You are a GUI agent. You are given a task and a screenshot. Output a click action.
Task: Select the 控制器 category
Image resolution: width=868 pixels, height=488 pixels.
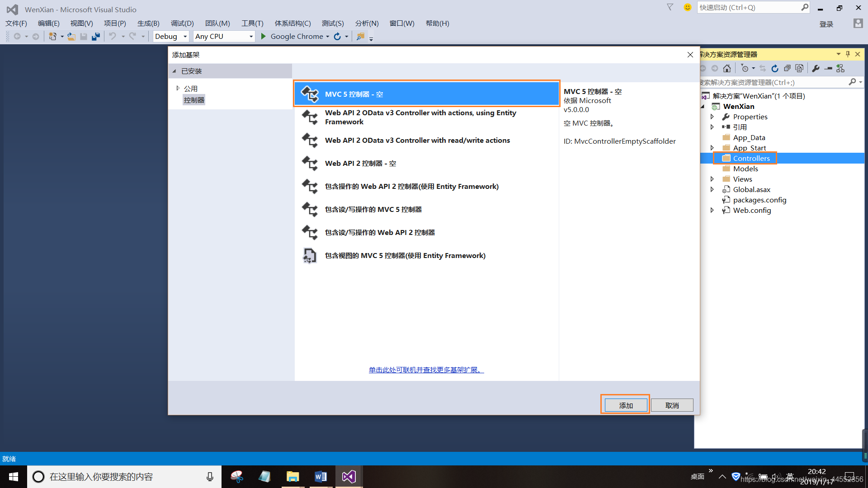click(194, 100)
